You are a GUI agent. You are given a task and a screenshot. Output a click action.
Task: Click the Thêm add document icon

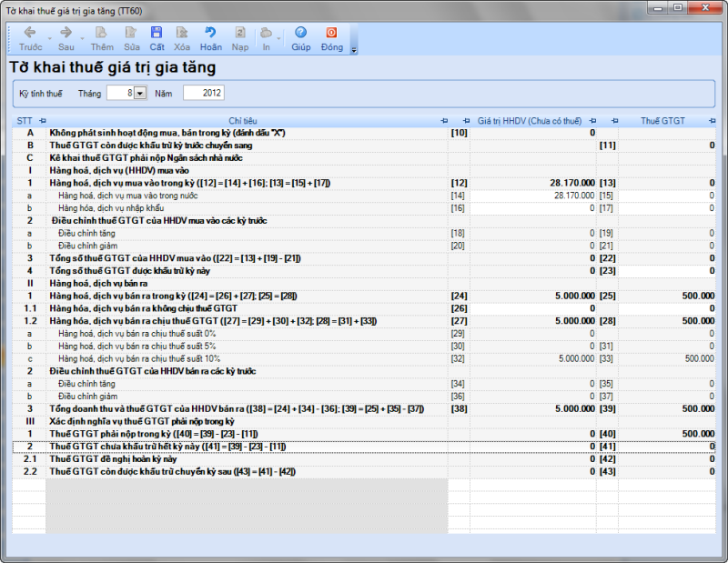coord(101,33)
